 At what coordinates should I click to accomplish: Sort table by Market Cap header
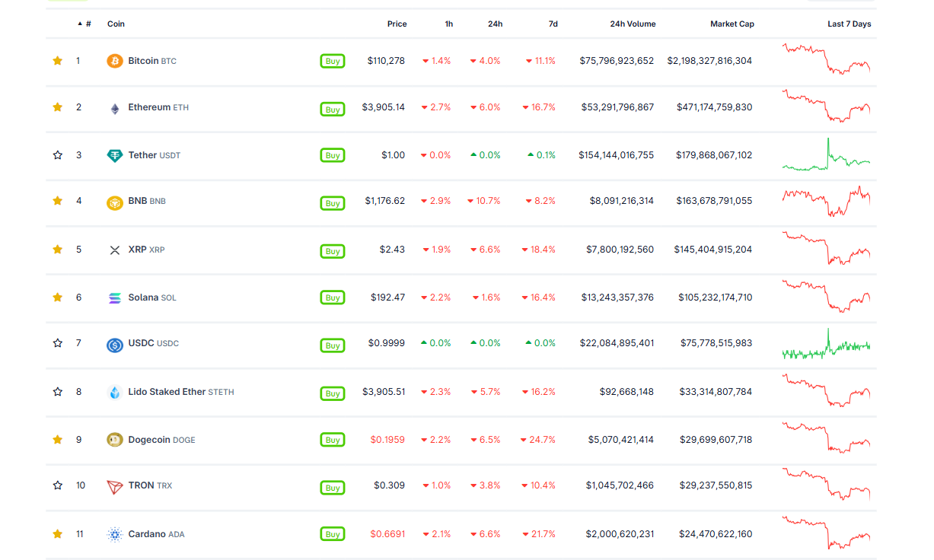[732, 24]
